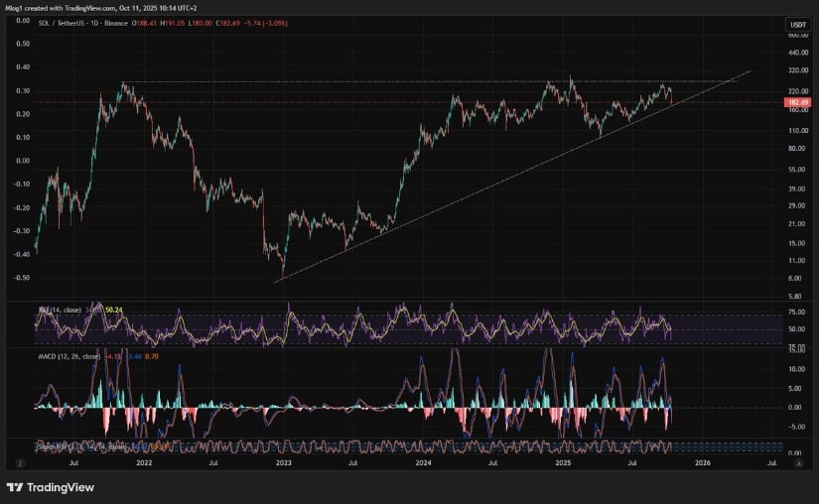
Task: Click the TradingView wordmark text
Action: 62,487
